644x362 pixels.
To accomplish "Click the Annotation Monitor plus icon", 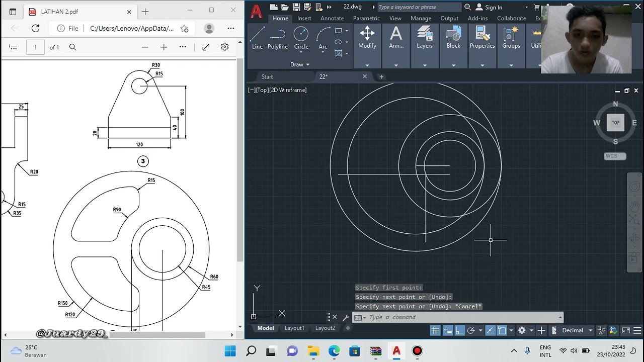I will (x=541, y=330).
